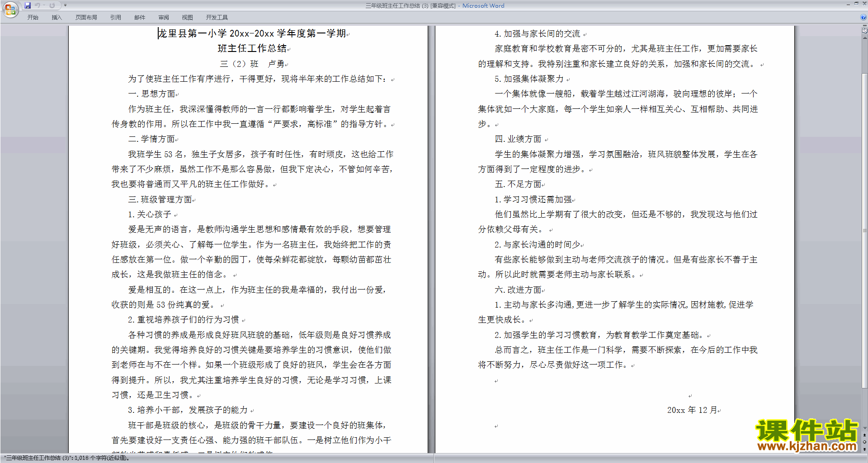Screen dimensions: 868x463
Task: Toggle the ruler icon above the scrollbar
Action: tap(864, 31)
